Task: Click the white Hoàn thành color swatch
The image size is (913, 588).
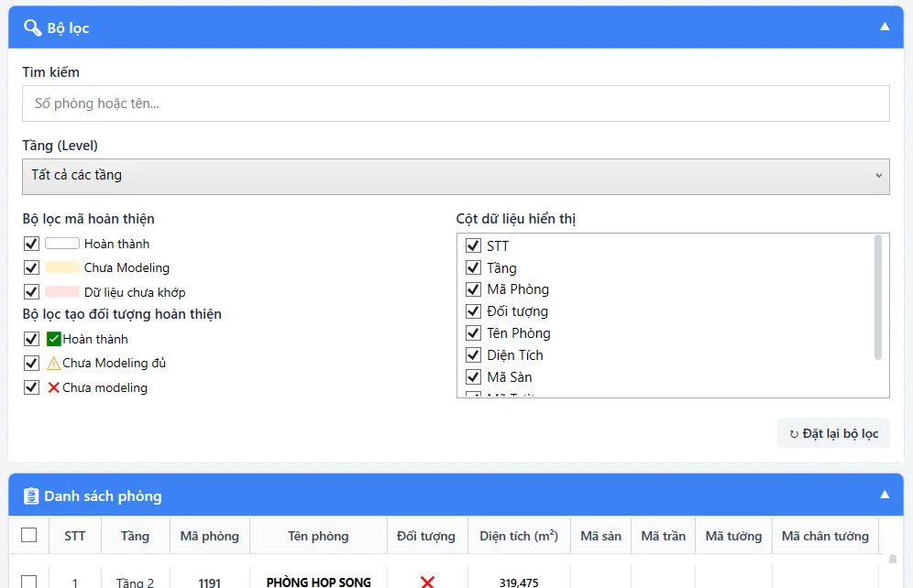Action: coord(61,243)
